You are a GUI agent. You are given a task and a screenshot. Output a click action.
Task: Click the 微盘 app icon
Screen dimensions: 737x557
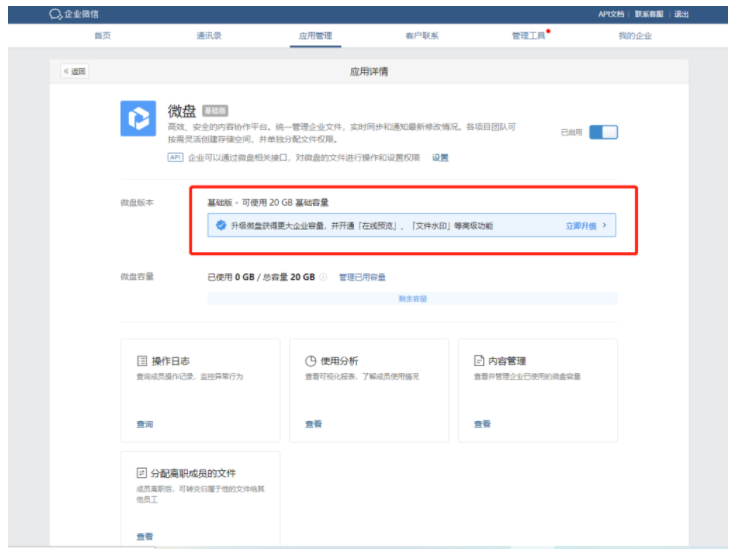coord(138,118)
